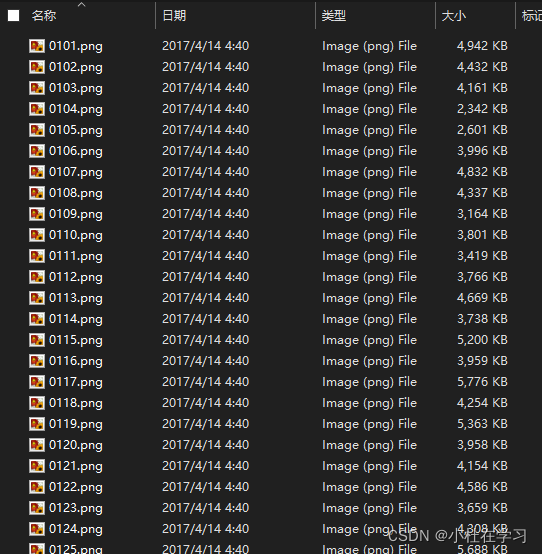Select the 0106.png file icon
The image size is (542, 554).
(37, 151)
